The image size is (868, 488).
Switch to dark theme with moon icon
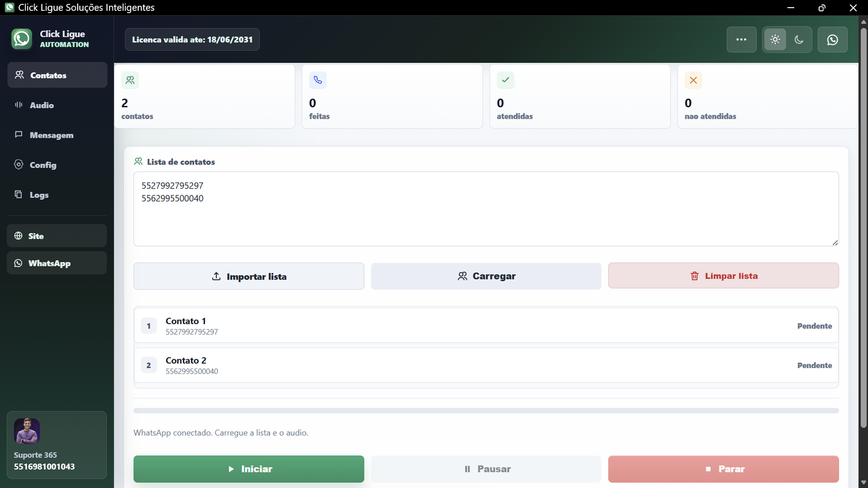tap(799, 40)
